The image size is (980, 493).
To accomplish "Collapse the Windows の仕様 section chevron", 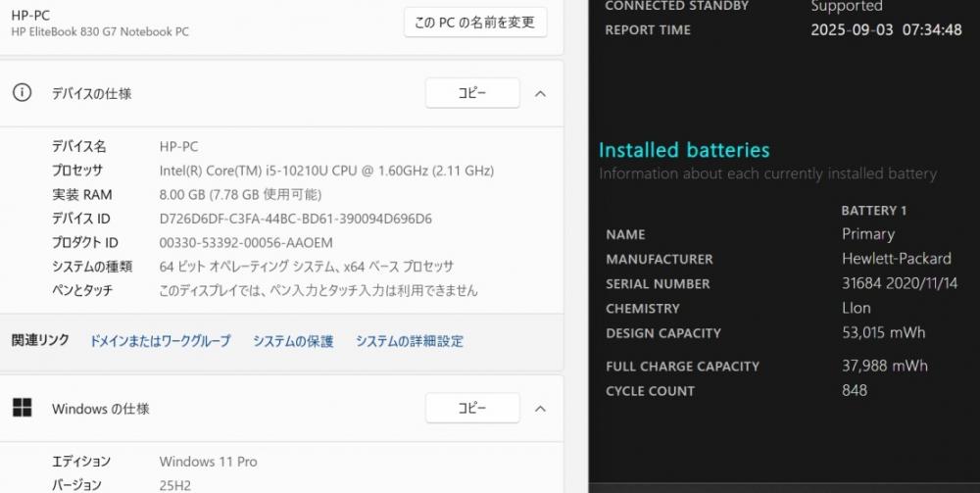I will (x=540, y=408).
